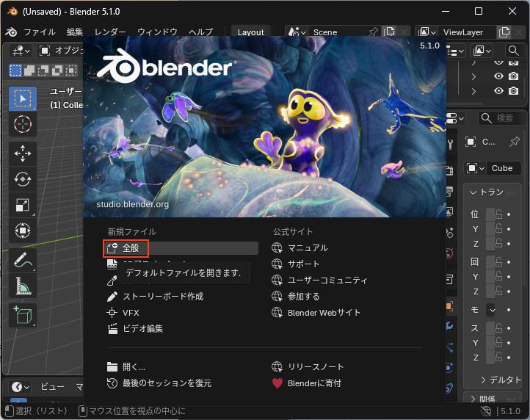Activate the 3D Cursor tool
The height and width of the screenshot is (420, 530).
tap(23, 124)
